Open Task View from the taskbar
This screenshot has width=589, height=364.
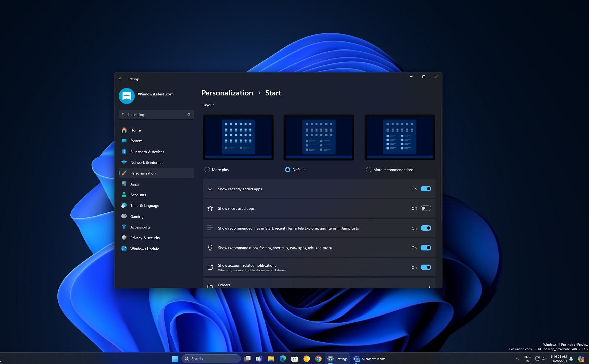247,359
